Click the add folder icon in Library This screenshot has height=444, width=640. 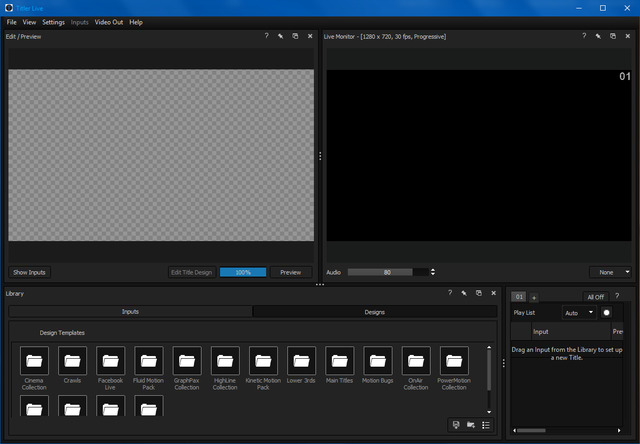471,425
